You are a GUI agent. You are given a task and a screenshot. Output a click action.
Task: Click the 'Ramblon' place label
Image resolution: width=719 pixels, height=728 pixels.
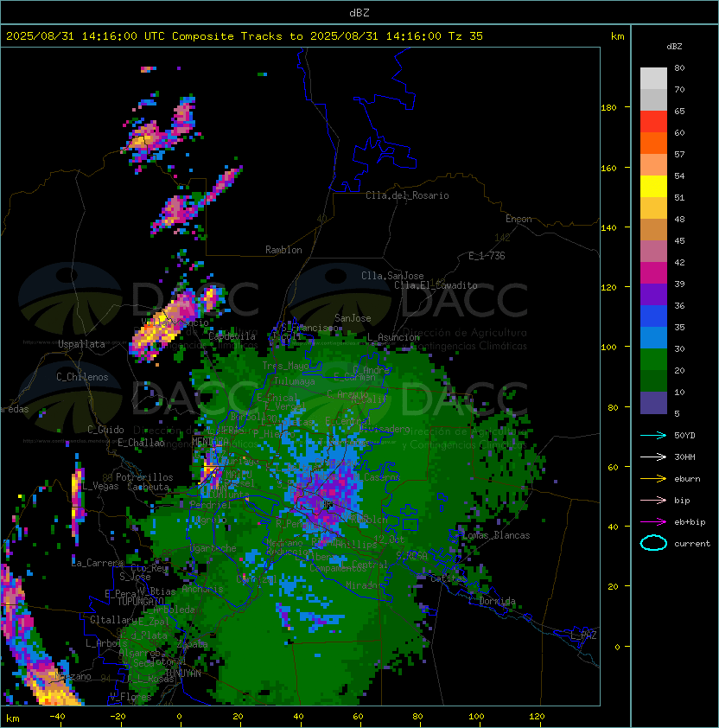click(283, 250)
